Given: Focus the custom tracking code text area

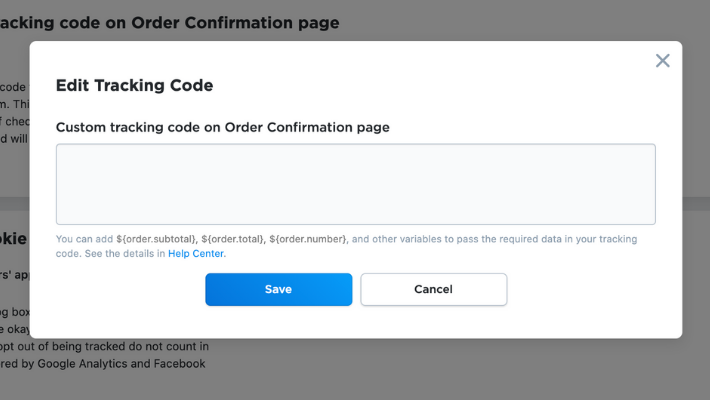Looking at the screenshot, I should coord(355,184).
